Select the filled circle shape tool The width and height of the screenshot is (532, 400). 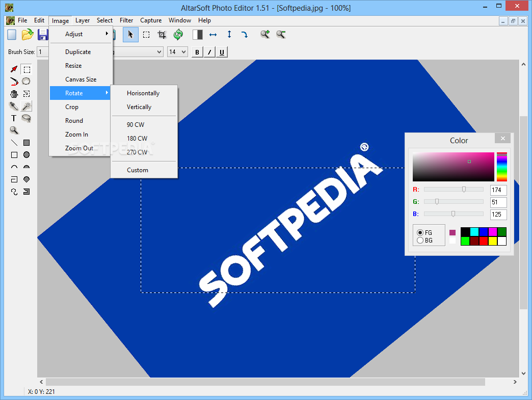point(26,155)
